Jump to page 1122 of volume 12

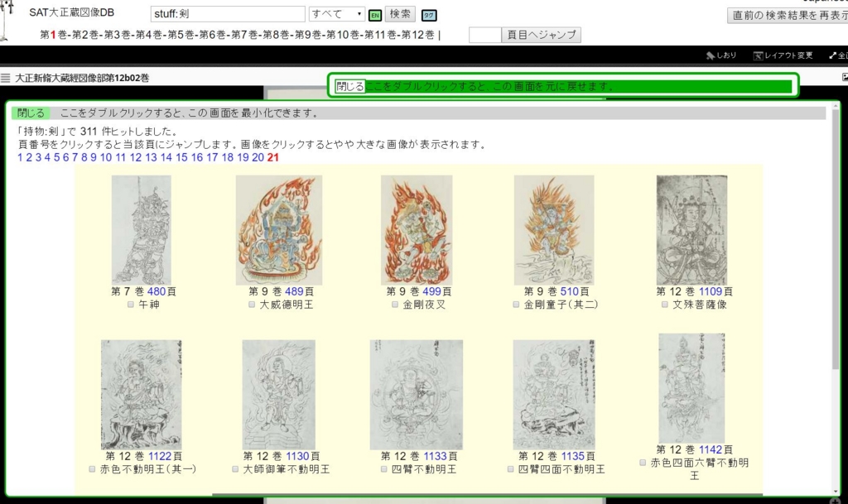coord(160,457)
